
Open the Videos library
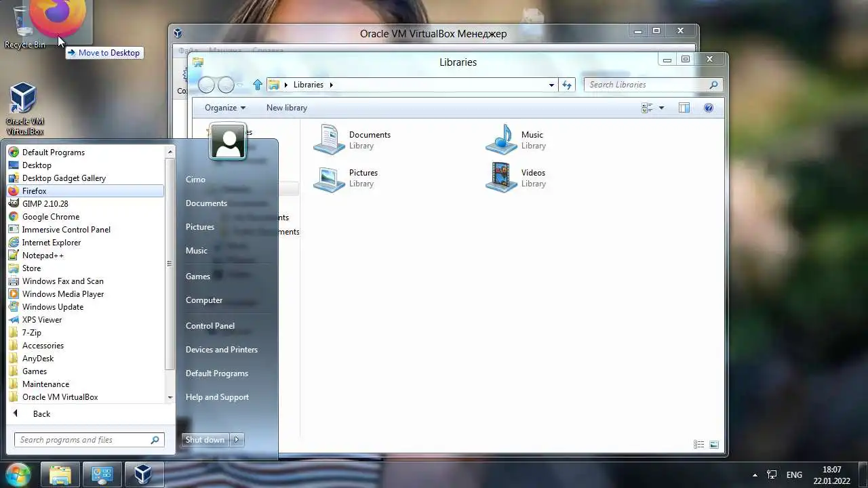pyautogui.click(x=515, y=178)
